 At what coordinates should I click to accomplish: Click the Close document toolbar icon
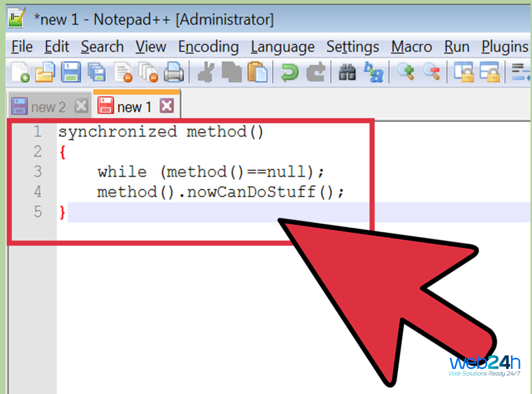click(x=123, y=72)
